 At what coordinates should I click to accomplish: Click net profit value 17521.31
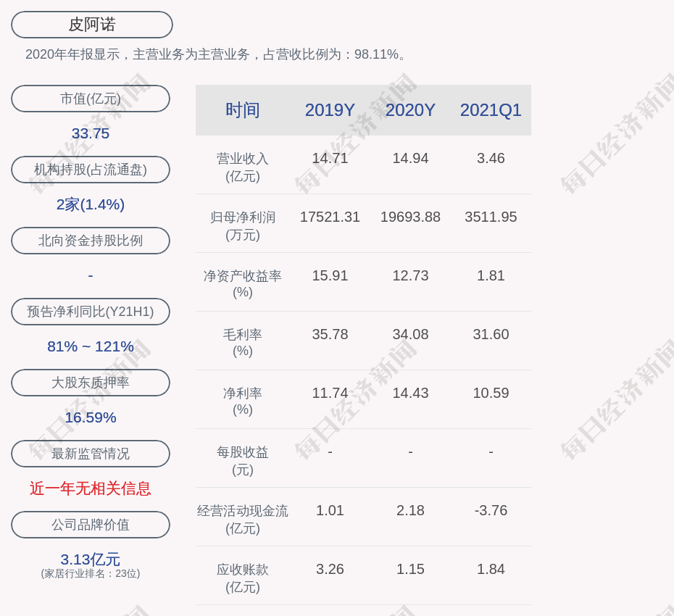coord(330,217)
